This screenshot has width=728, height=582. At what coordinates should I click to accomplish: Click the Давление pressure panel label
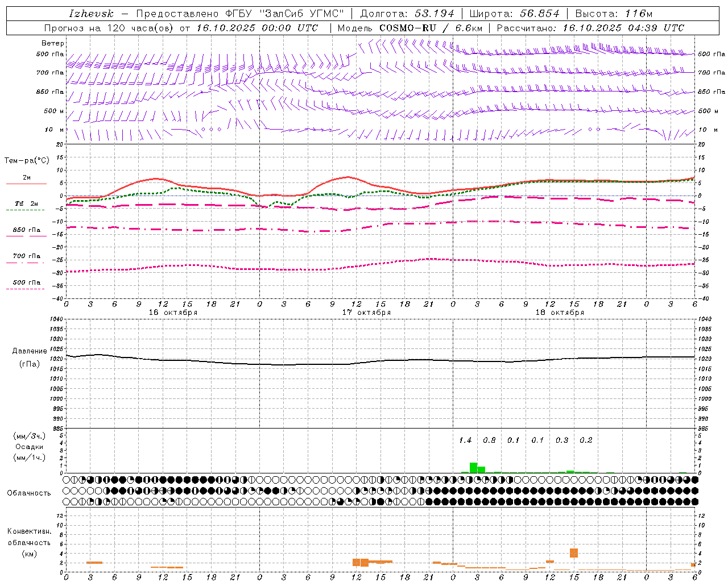[x=30, y=351]
